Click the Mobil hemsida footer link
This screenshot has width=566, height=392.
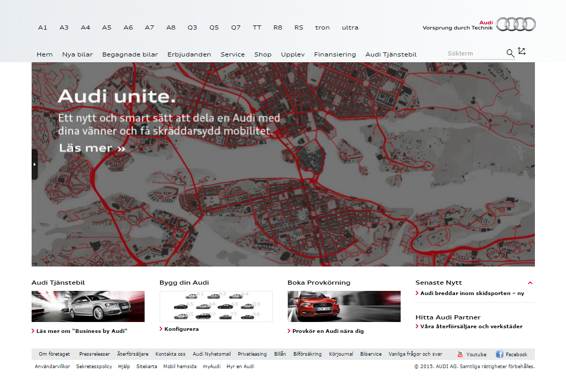(x=180, y=367)
